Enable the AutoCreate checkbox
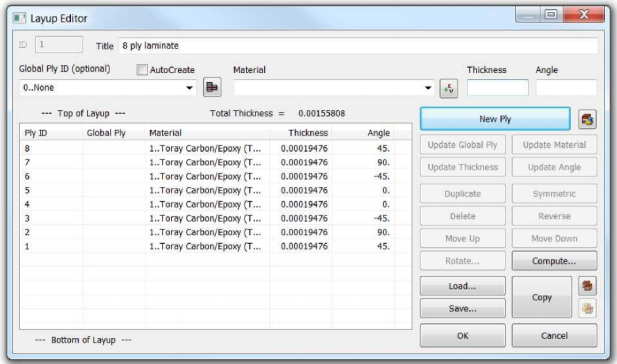The width and height of the screenshot is (617, 364). pyautogui.click(x=142, y=70)
